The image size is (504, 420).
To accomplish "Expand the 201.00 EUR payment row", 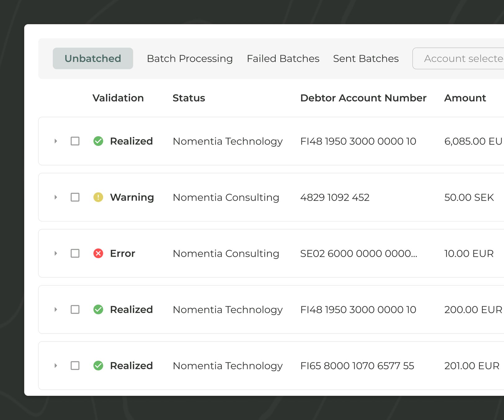I will click(x=56, y=366).
